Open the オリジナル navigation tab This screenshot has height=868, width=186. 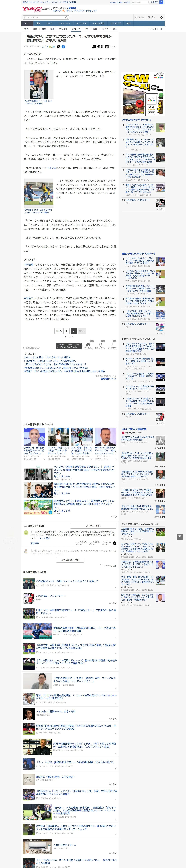pos(81,24)
